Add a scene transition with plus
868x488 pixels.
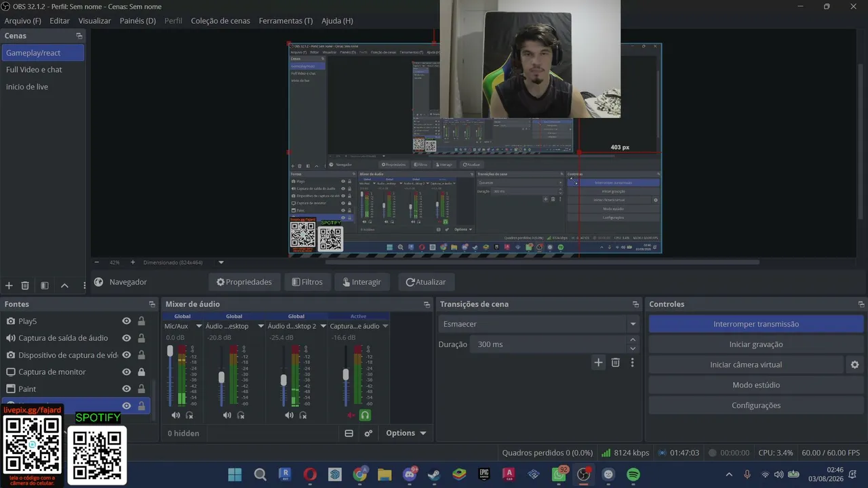click(598, 363)
